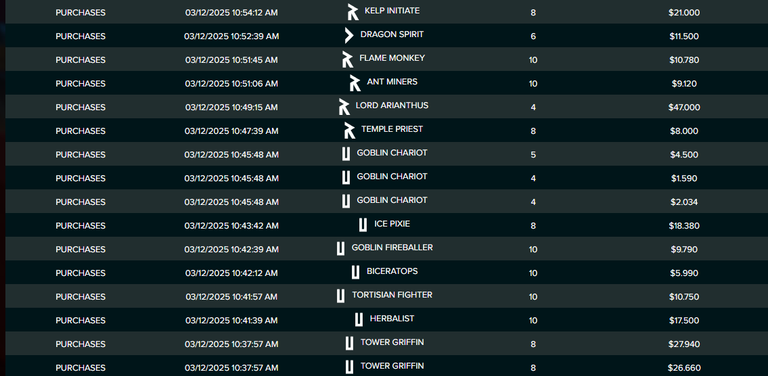Click the edition icon beside Herbalist

click(359, 319)
